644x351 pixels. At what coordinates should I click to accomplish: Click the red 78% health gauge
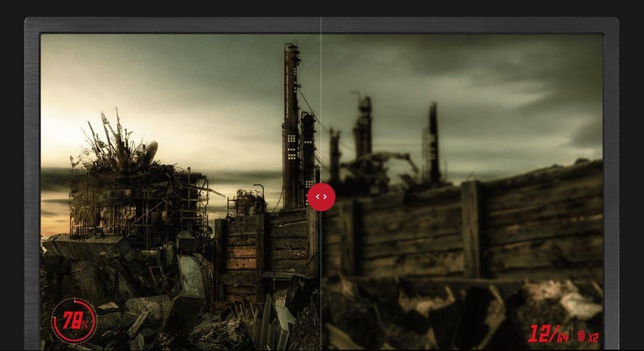74,321
